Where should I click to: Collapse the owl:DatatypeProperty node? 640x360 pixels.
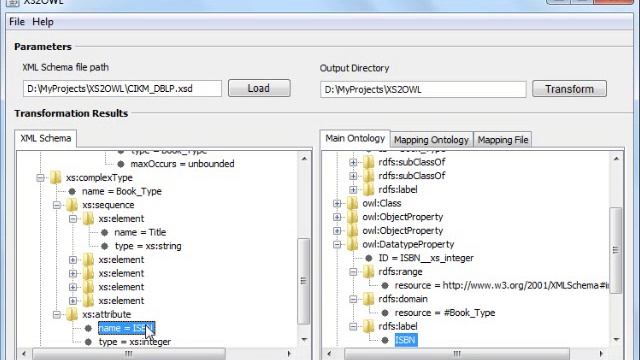coord(337,244)
